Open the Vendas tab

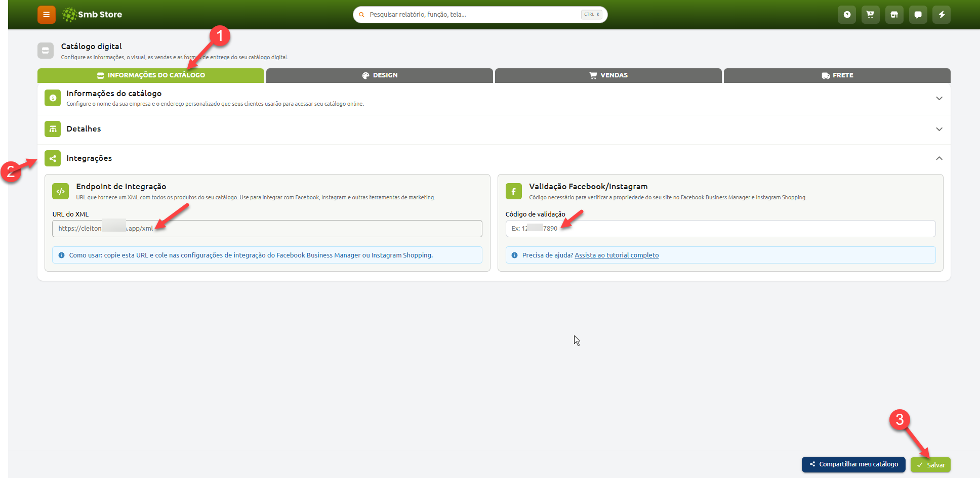[608, 75]
